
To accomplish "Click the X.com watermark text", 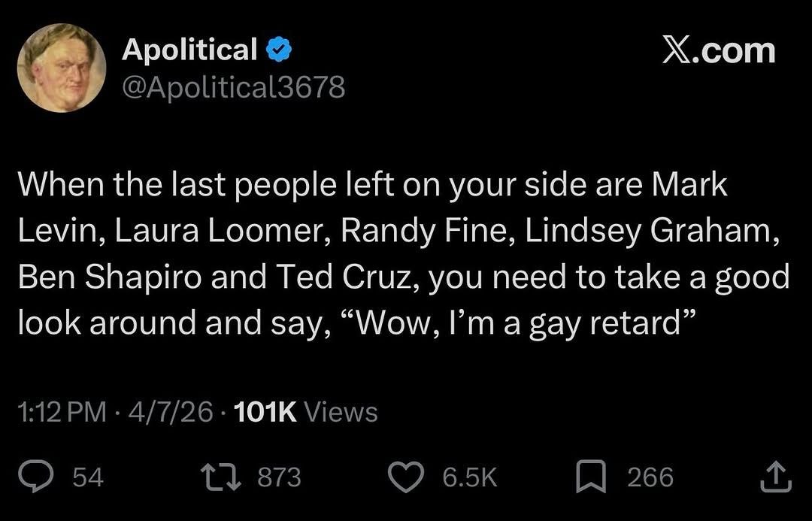I will [x=718, y=50].
